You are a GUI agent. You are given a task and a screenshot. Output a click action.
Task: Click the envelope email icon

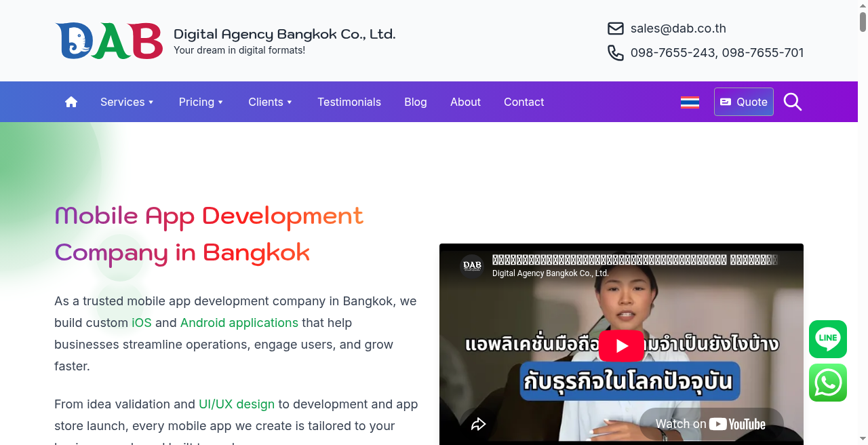616,28
